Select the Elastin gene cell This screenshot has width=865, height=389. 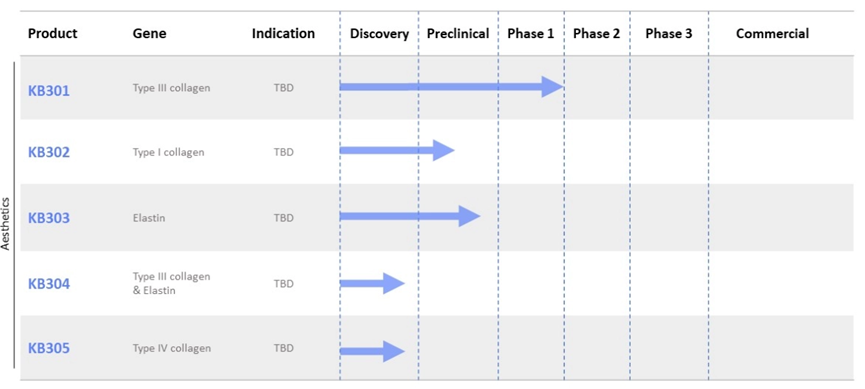coord(149,218)
